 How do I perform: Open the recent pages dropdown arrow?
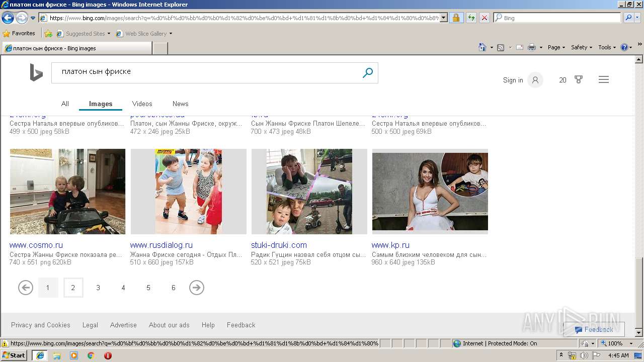click(33, 18)
